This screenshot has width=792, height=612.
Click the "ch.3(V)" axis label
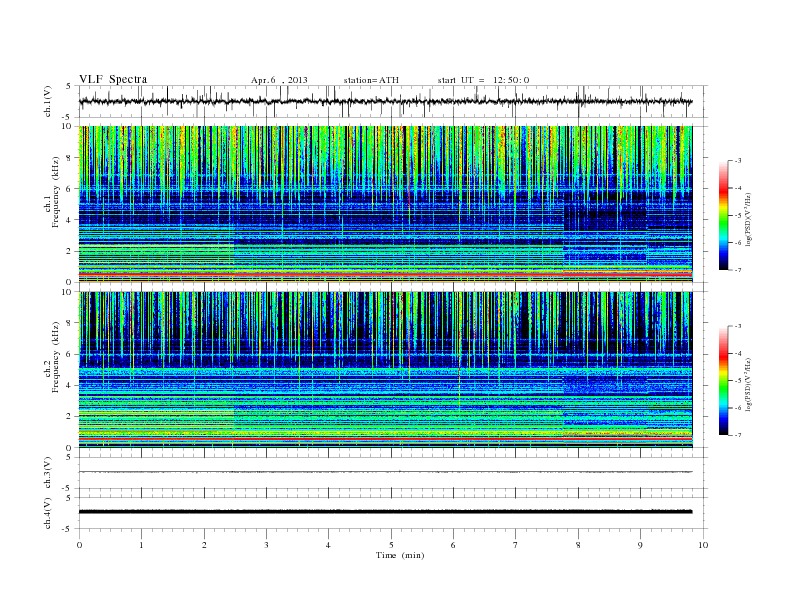pyautogui.click(x=47, y=473)
